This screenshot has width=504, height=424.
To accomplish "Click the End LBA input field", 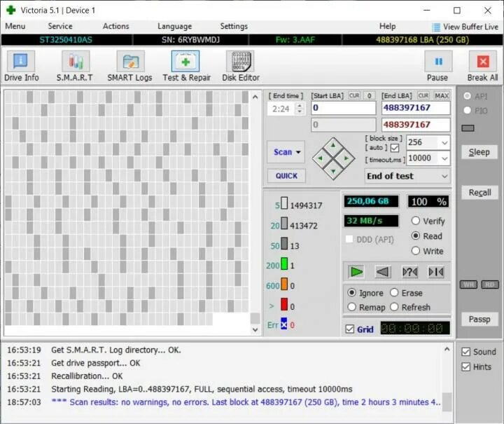I will pos(416,108).
